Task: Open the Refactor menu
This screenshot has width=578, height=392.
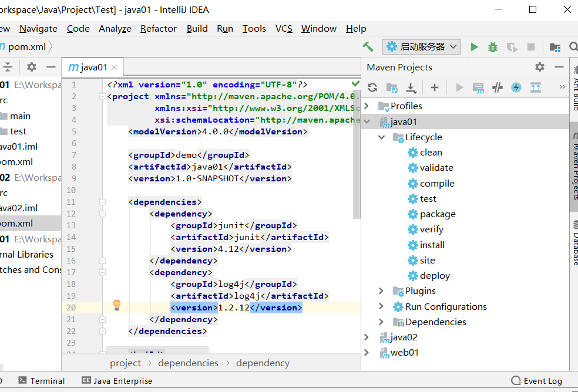Action: (x=159, y=29)
